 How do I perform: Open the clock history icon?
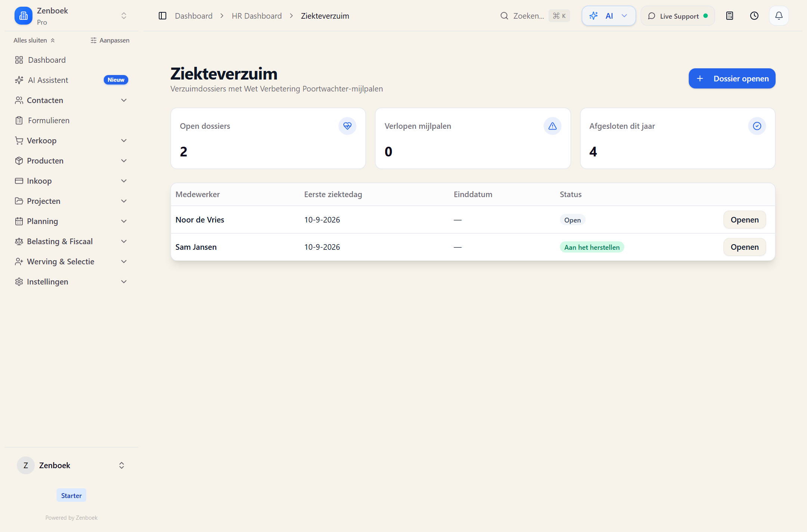(754, 16)
